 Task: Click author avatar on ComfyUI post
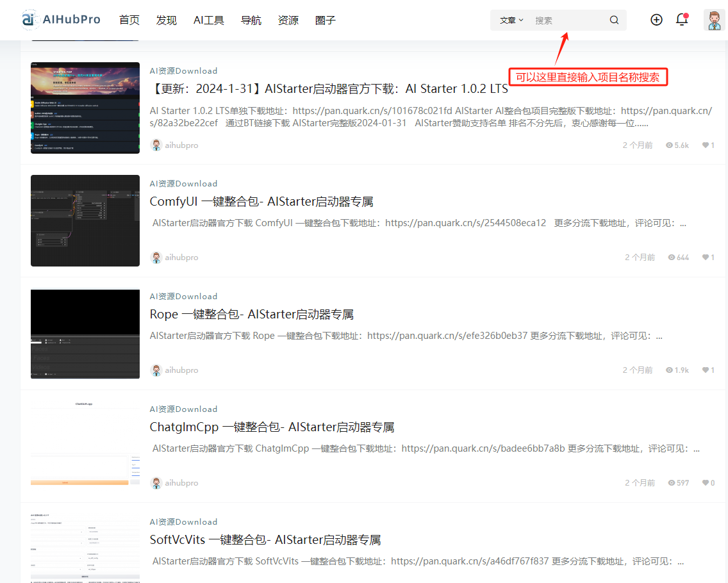[x=156, y=257]
